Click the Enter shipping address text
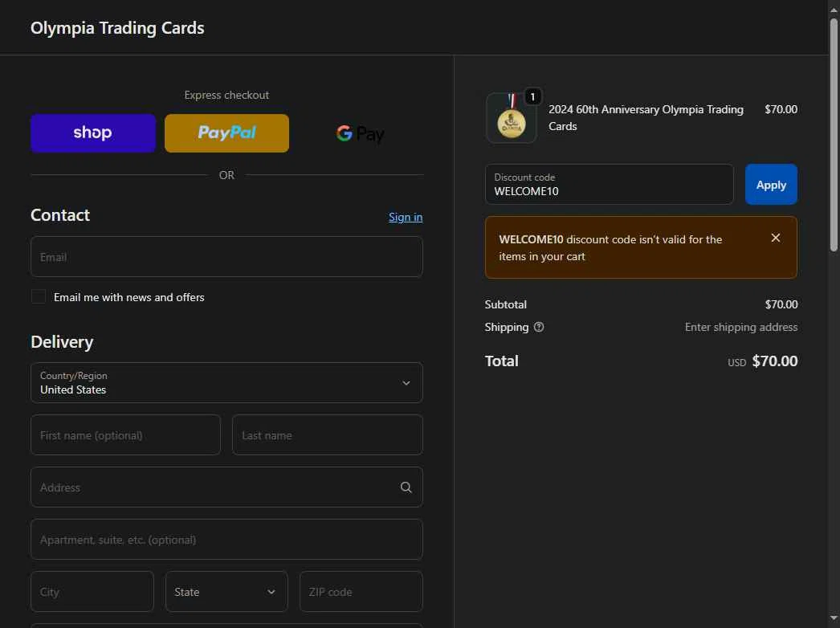 click(x=741, y=327)
